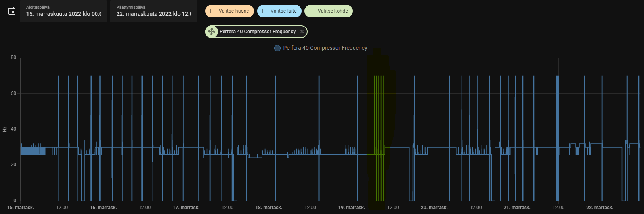Image resolution: width=644 pixels, height=214 pixels.
Task: Click the plus icon on Valitse kohde
Action: coord(310,11)
